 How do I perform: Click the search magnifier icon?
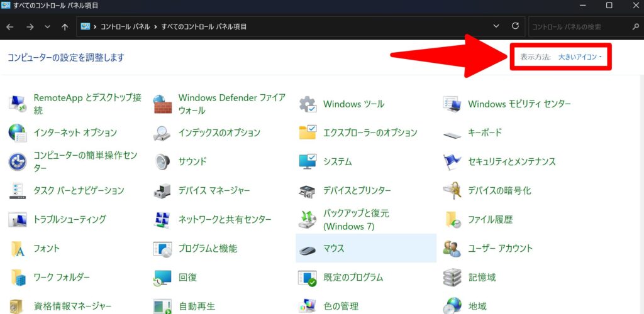[635, 27]
